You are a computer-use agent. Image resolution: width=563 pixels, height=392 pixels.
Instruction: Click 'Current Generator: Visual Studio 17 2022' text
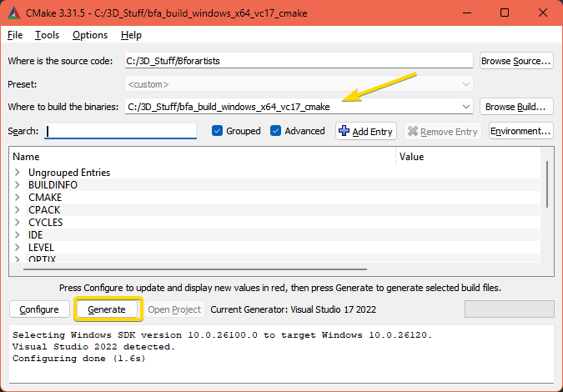[293, 309]
